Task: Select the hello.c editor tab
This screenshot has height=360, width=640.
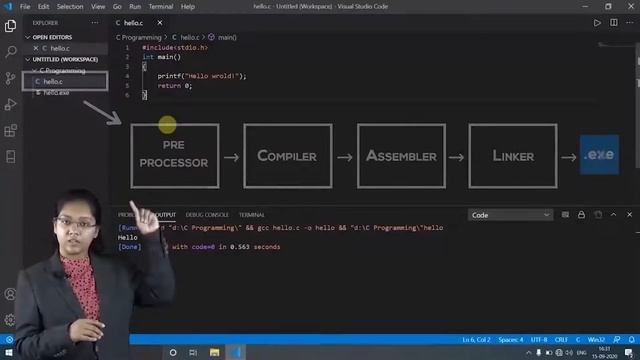Action: [133, 23]
